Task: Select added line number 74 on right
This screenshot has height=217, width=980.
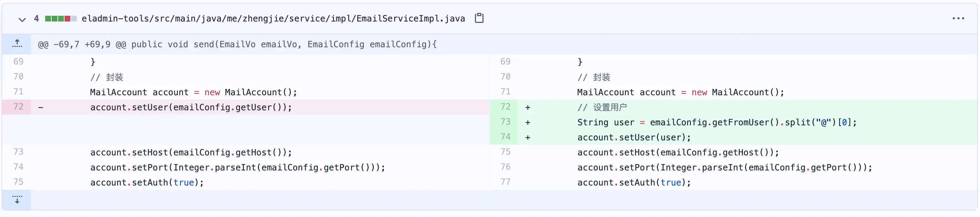Action: pos(505,137)
